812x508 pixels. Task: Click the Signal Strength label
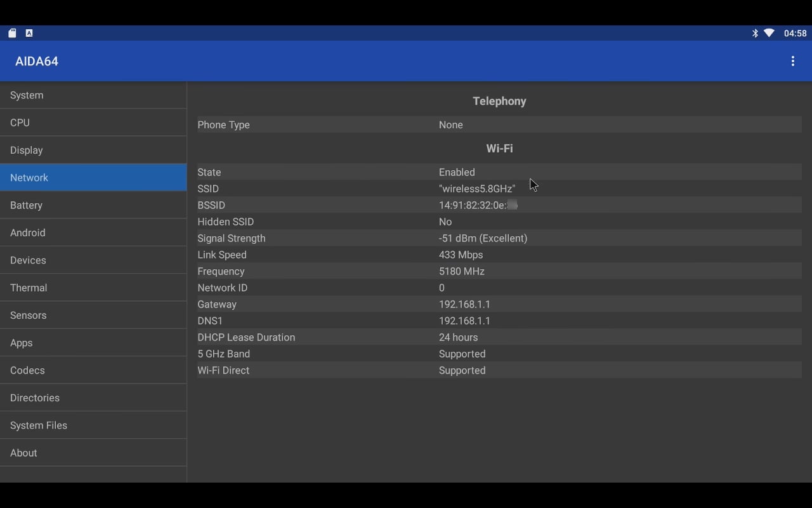pos(232,238)
